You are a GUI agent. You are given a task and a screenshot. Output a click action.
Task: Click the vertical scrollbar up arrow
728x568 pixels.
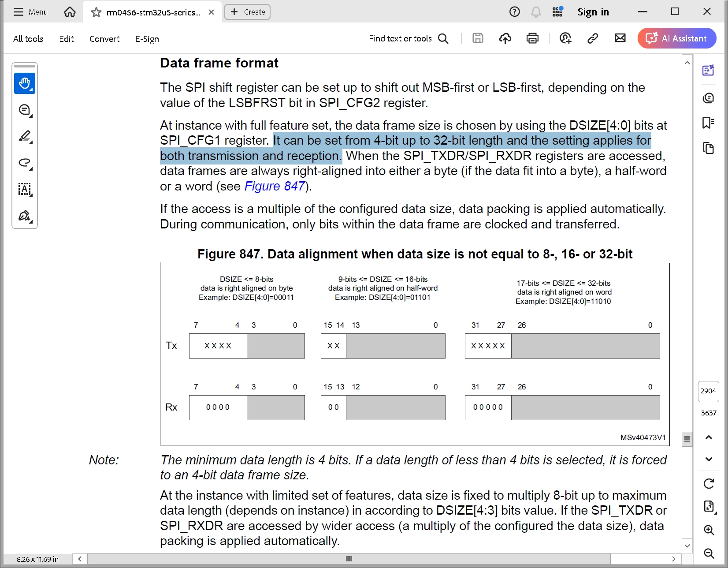[687, 64]
